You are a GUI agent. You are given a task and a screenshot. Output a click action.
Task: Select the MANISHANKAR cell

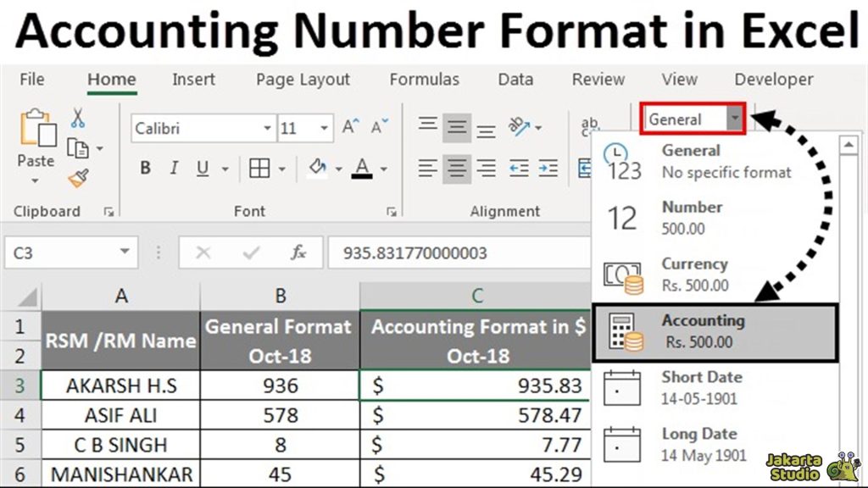coord(120,474)
